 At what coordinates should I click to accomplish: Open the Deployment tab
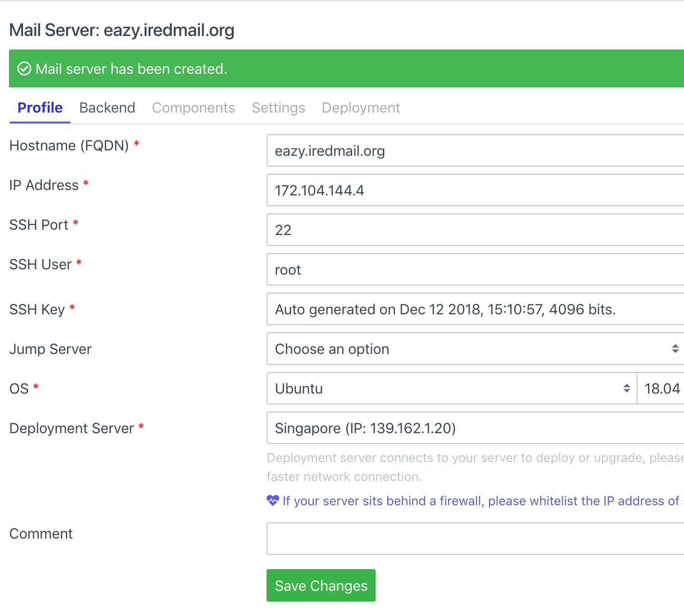pos(361,108)
